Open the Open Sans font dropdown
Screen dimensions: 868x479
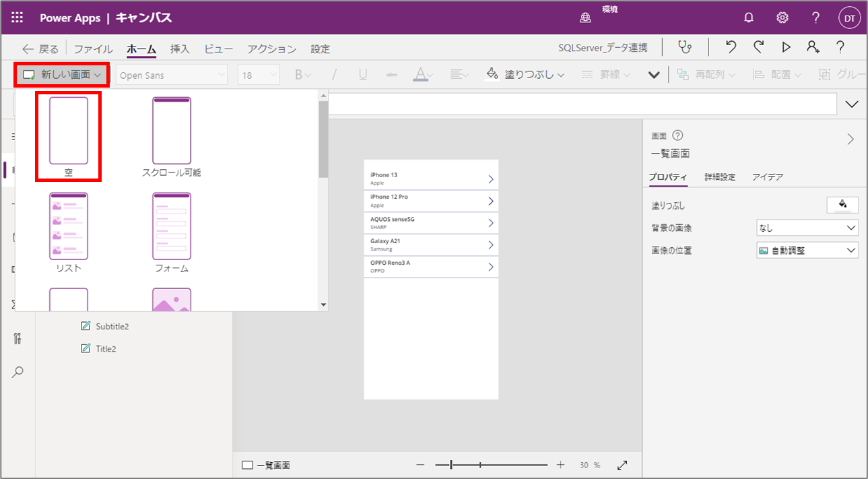click(x=172, y=75)
